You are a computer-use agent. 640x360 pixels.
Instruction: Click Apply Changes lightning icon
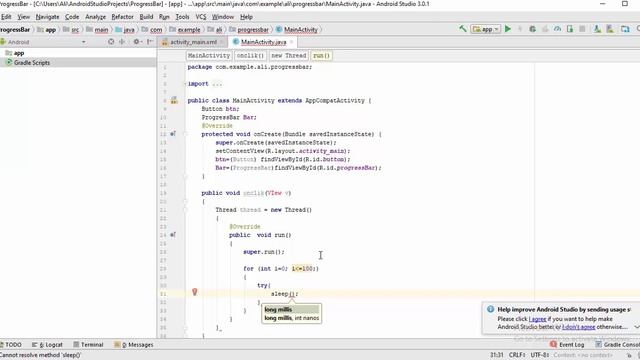(520, 29)
